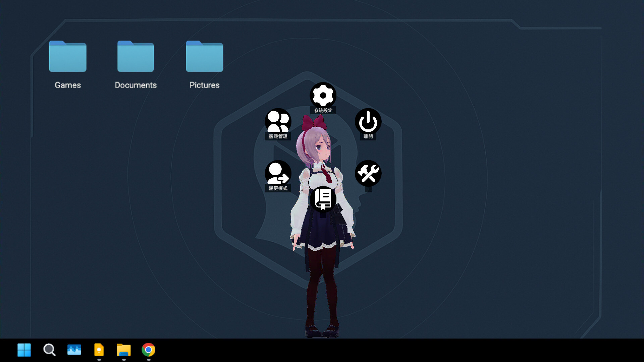
Task: Open File Explorer from the taskbar
Action: tap(123, 350)
